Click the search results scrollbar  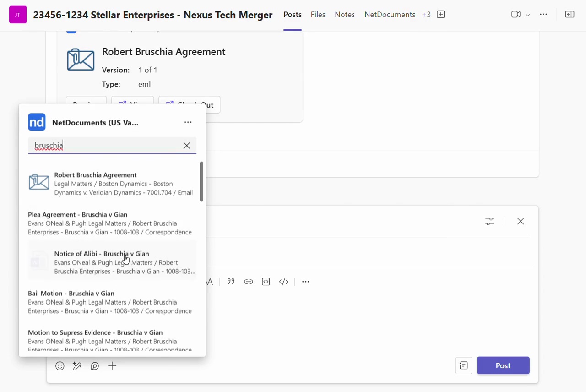coord(201,182)
